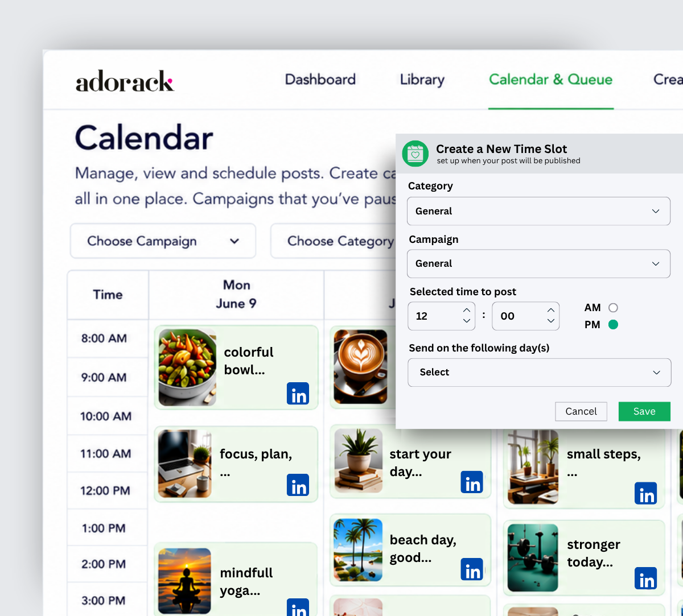This screenshot has height=616, width=683.
Task: Click the 1:00 PM time row
Action: pos(108,528)
